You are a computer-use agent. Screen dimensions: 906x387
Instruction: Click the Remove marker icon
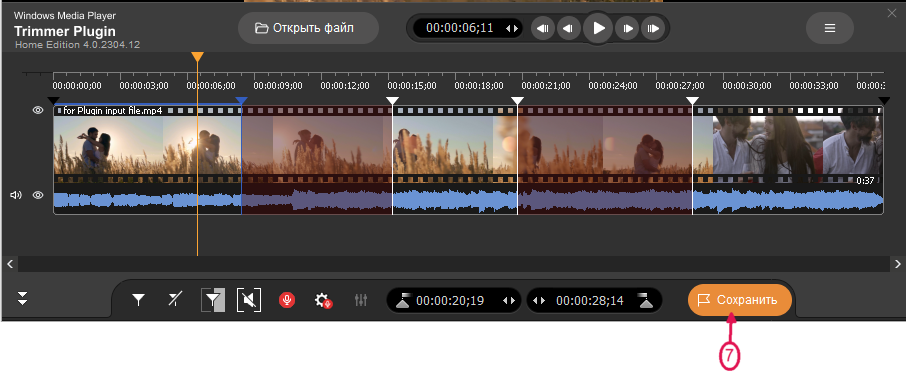point(174,300)
